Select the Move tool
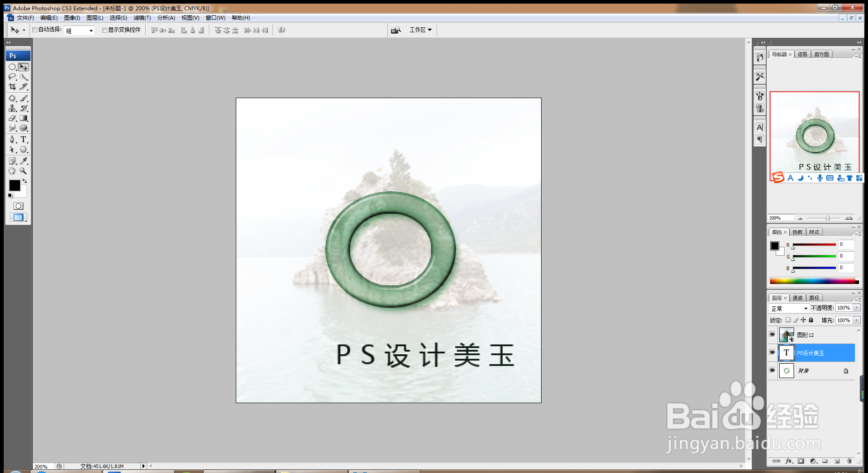Image resolution: width=868 pixels, height=473 pixels. click(24, 66)
